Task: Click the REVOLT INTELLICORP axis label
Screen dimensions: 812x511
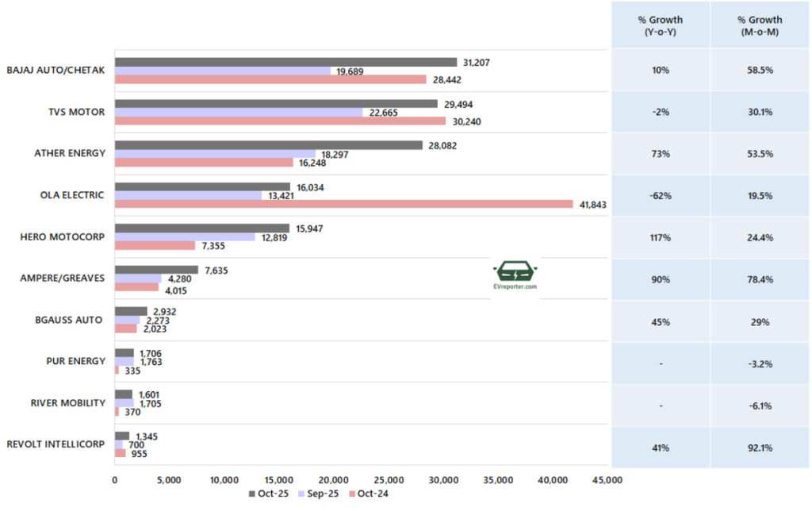Action: coord(56,444)
